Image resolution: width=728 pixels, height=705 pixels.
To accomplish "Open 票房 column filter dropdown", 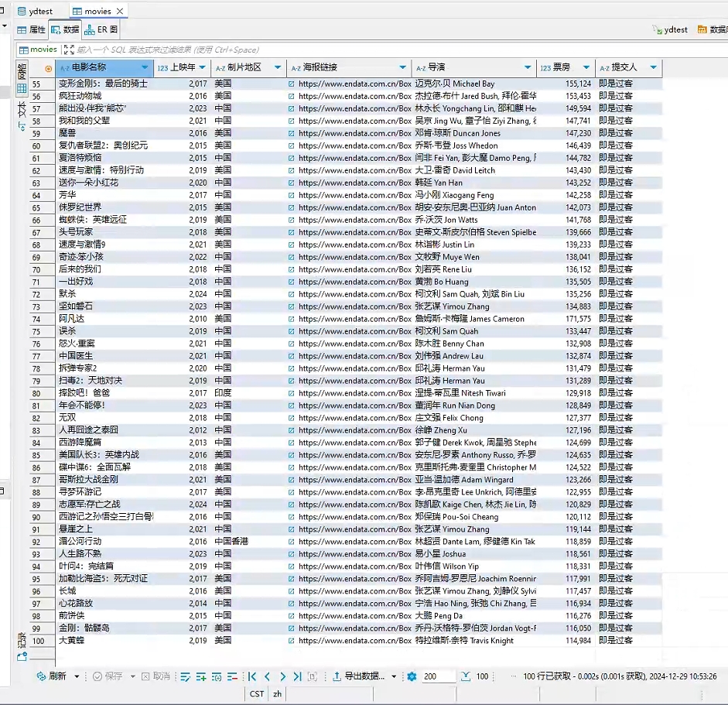I will pyautogui.click(x=586, y=68).
